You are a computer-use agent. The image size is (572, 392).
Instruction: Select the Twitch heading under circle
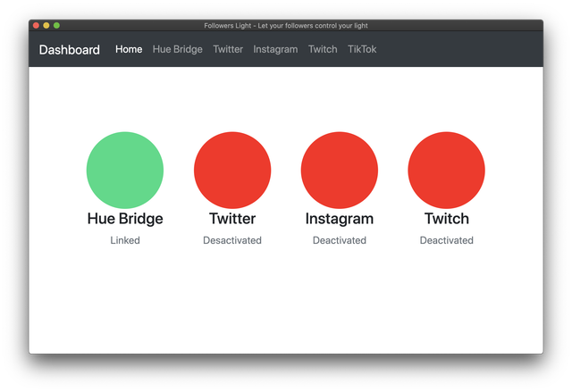447,219
